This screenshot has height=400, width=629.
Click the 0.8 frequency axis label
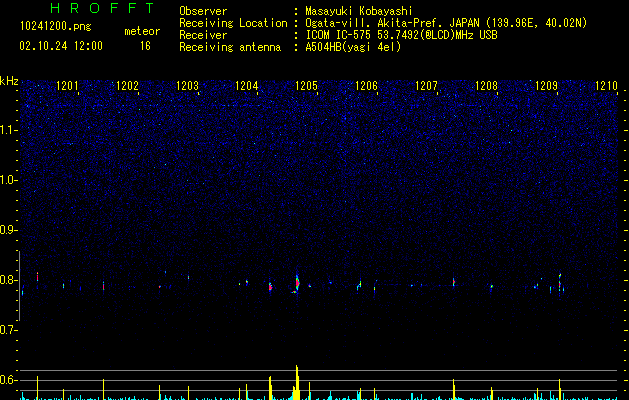[x=8, y=280]
